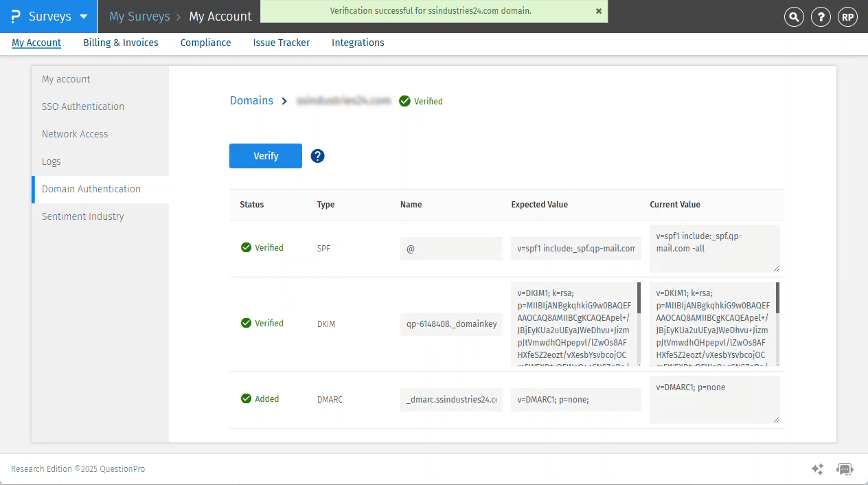The image size is (868, 485).
Task: Click the DKIM row verified check icon
Action: (x=246, y=324)
